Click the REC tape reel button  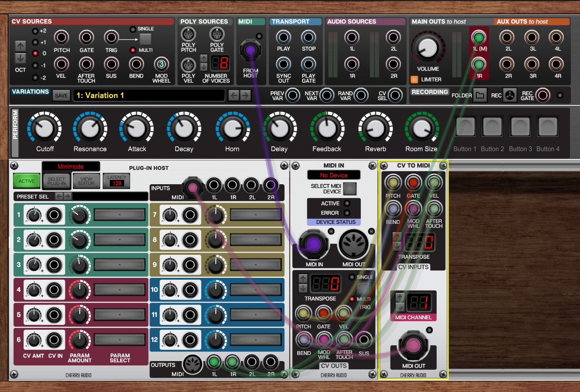tap(509, 95)
